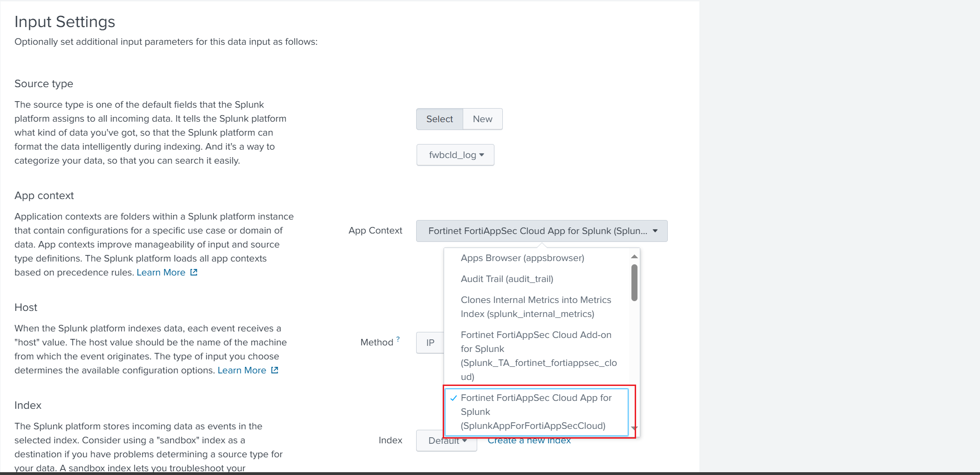Click external-link icon beside Host Learn More
Viewport: 980px width, 475px height.
click(275, 370)
